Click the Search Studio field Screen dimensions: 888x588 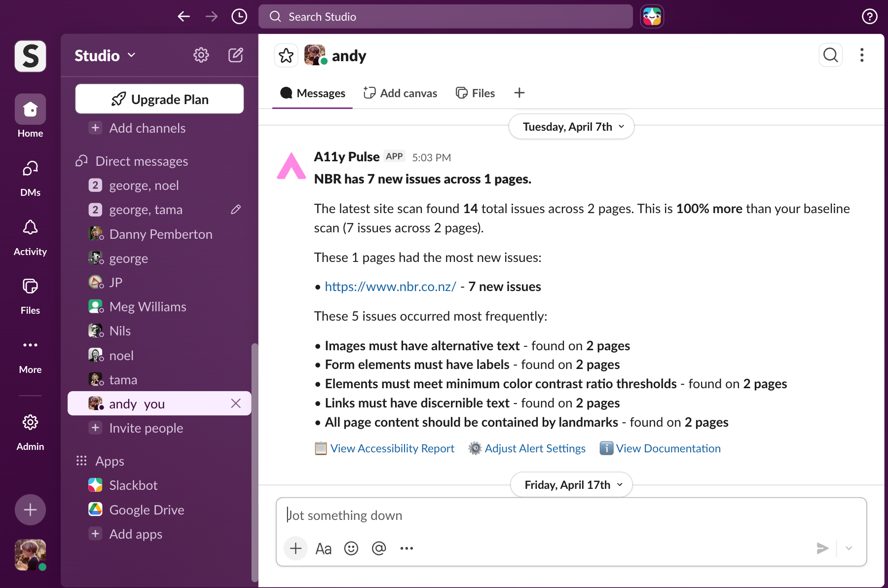[x=445, y=16]
